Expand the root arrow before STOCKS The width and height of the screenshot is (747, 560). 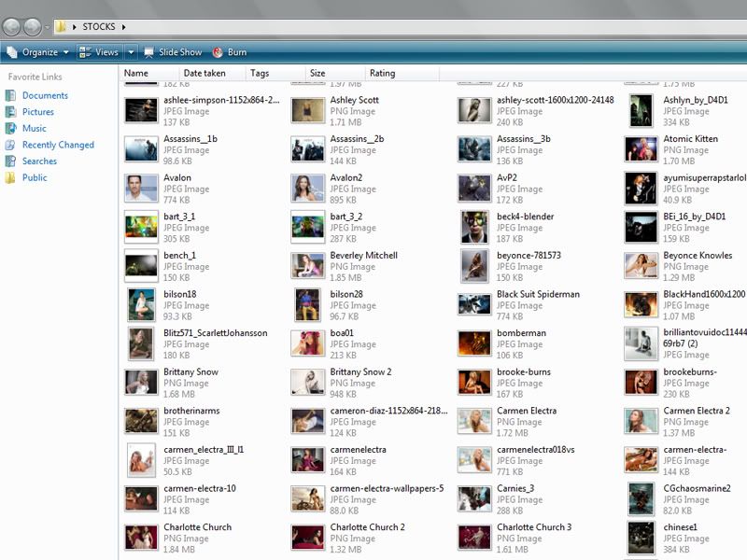coord(75,27)
